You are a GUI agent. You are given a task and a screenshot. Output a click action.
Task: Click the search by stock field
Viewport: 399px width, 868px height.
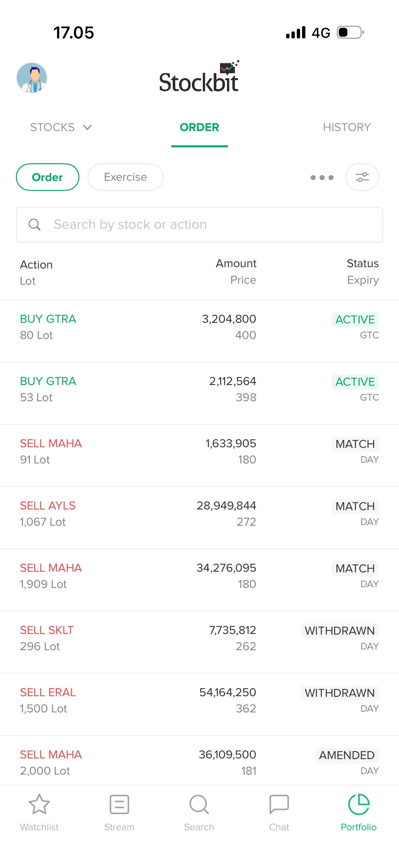tap(199, 225)
